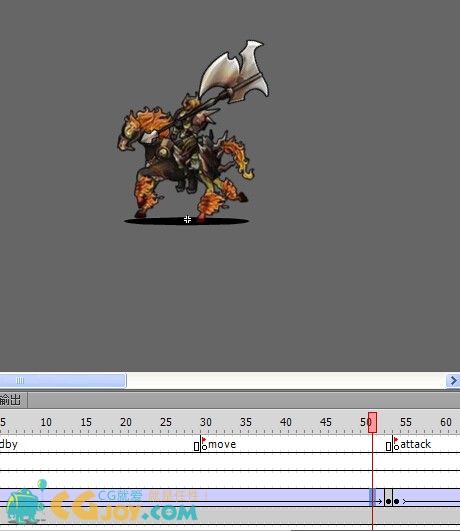The height and width of the screenshot is (531, 460).
Task: Click the registration crosshair under the character
Action: [x=187, y=219]
